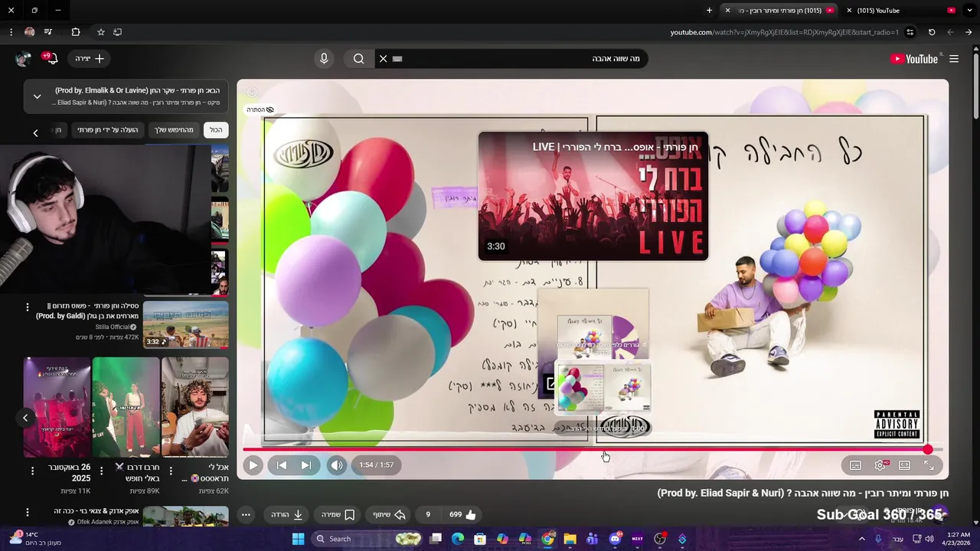
Task: Mute the video with the speaker icon
Action: pos(337,465)
